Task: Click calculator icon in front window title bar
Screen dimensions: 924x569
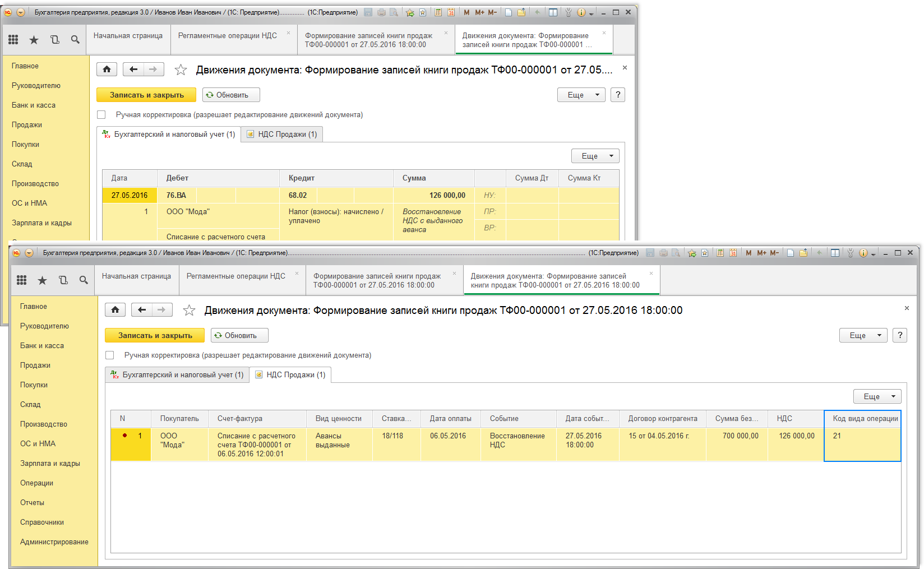Action: [720, 253]
